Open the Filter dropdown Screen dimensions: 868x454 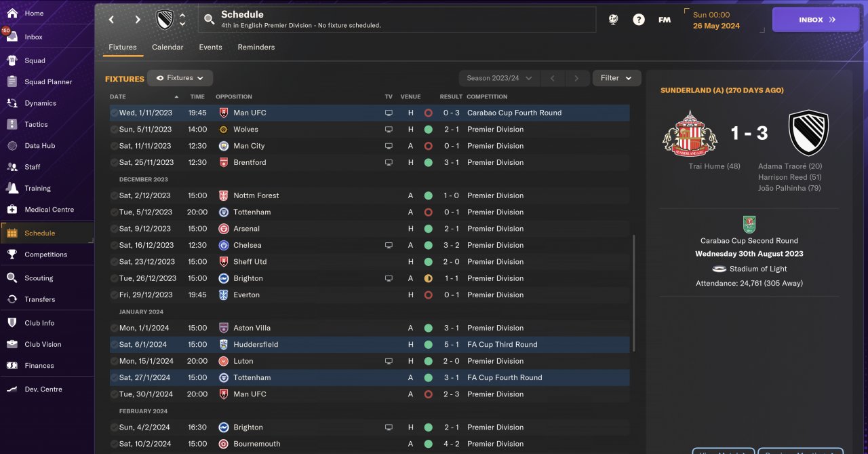(x=616, y=78)
